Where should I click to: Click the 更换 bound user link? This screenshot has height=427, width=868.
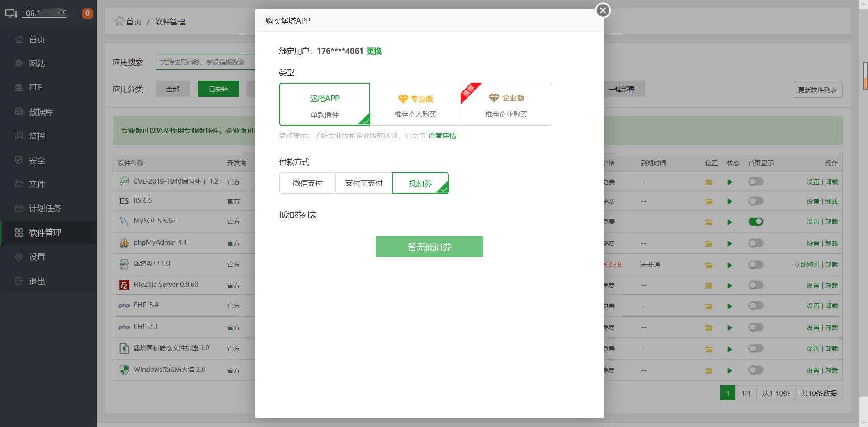coord(374,51)
